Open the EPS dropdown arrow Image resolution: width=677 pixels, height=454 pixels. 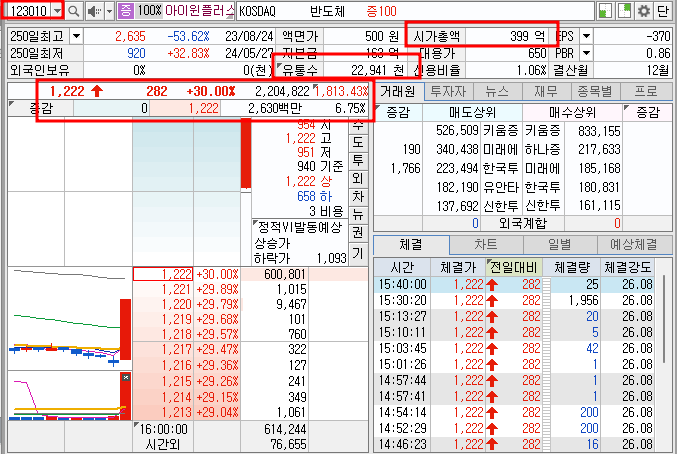[586, 36]
